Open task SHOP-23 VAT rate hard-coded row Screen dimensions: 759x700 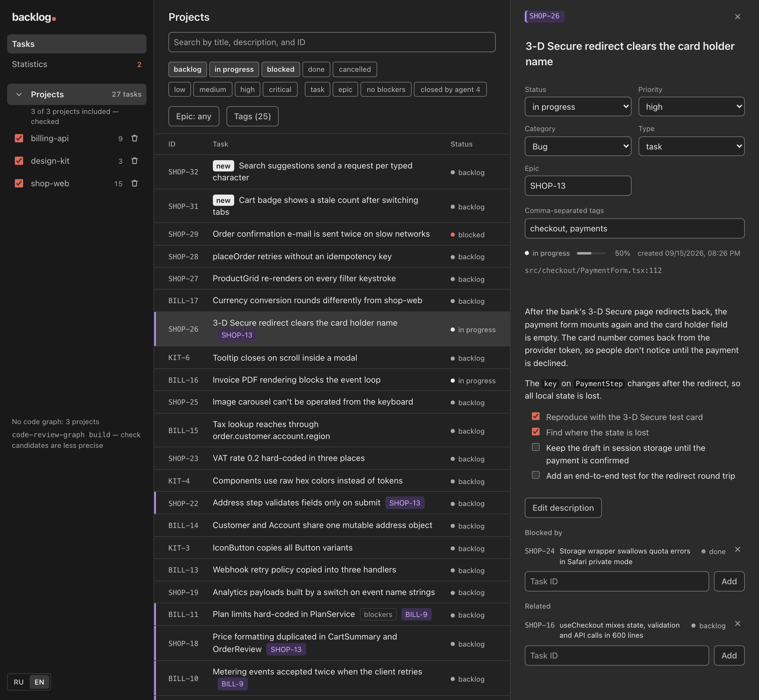click(332, 458)
